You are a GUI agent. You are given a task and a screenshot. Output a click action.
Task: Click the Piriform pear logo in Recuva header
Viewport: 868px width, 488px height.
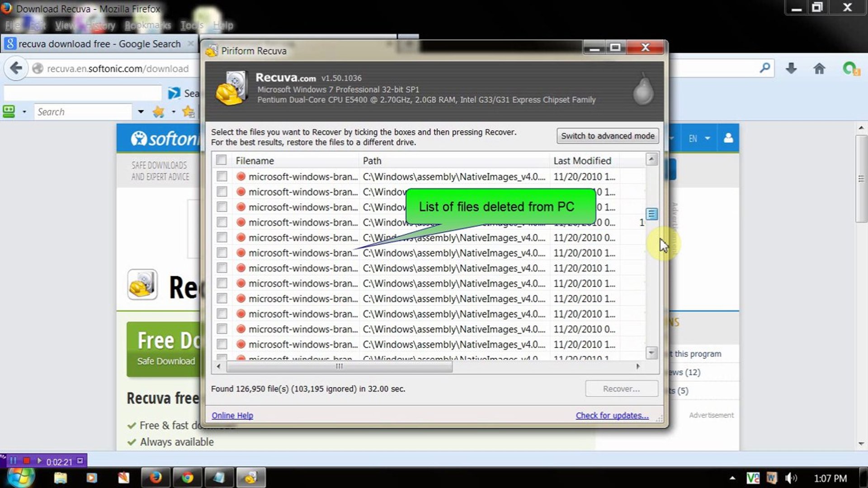(x=643, y=89)
